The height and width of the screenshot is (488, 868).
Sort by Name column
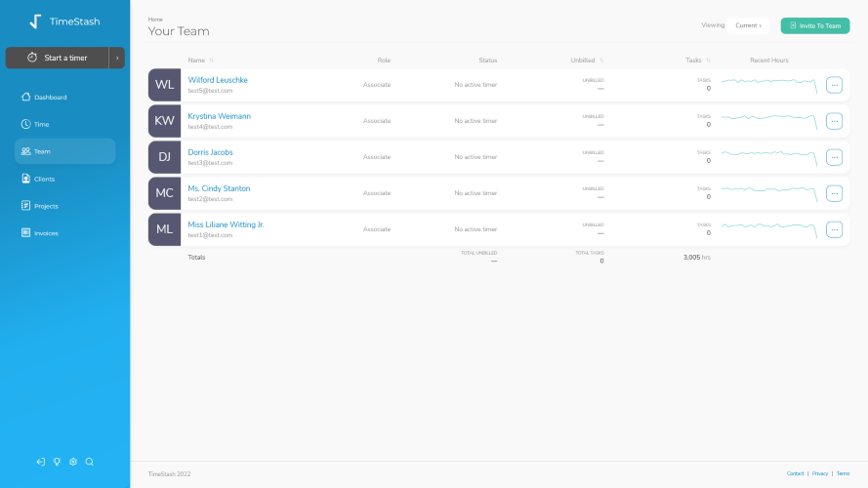200,61
